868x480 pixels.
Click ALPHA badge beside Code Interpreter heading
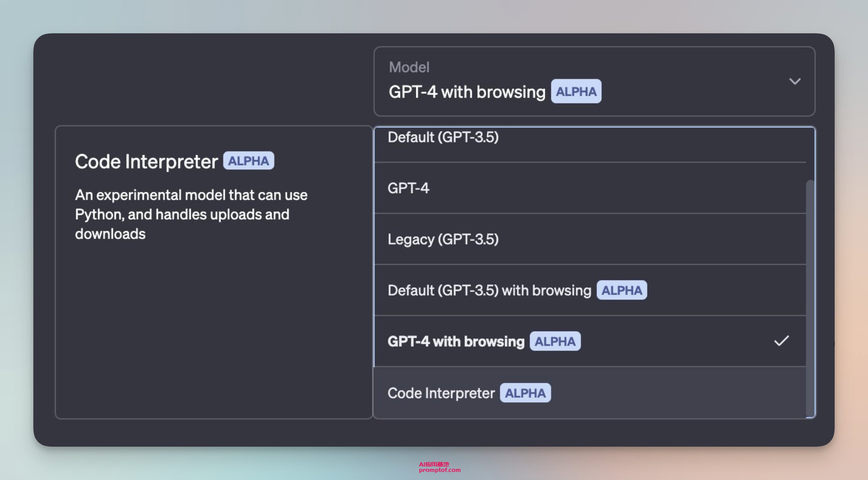tap(249, 161)
